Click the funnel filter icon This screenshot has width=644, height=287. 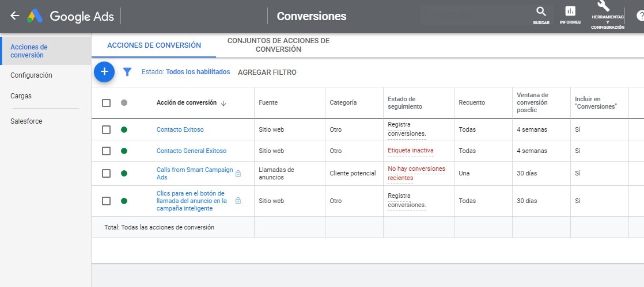pos(128,72)
